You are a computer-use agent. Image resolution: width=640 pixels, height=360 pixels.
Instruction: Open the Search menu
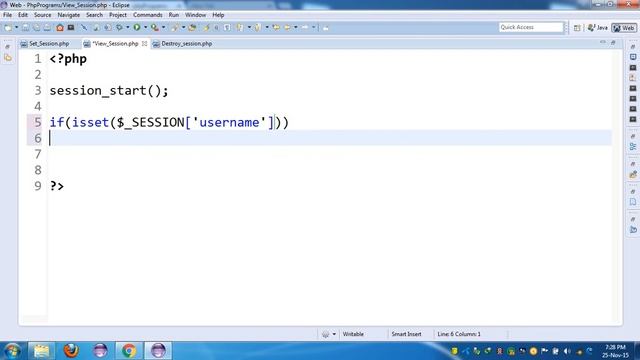[x=94, y=15]
